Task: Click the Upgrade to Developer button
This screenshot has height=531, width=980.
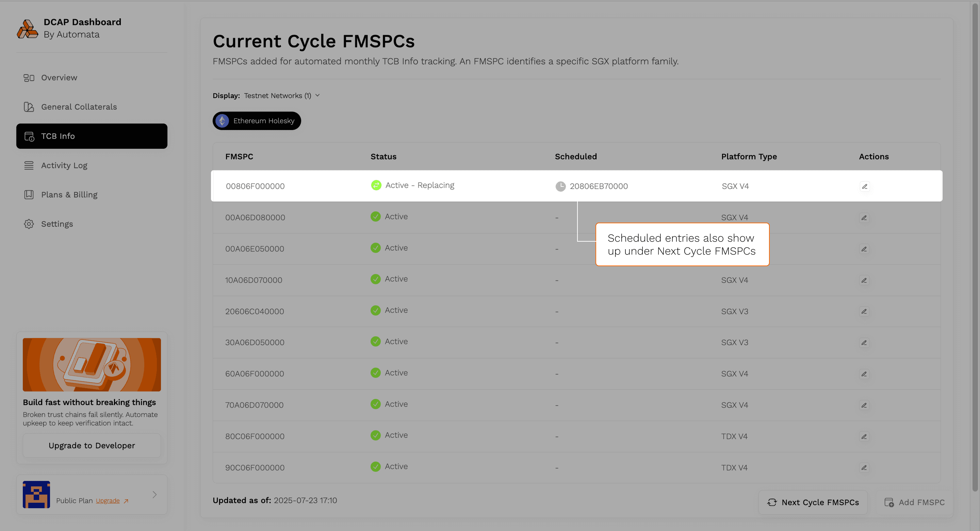Action: (91, 445)
